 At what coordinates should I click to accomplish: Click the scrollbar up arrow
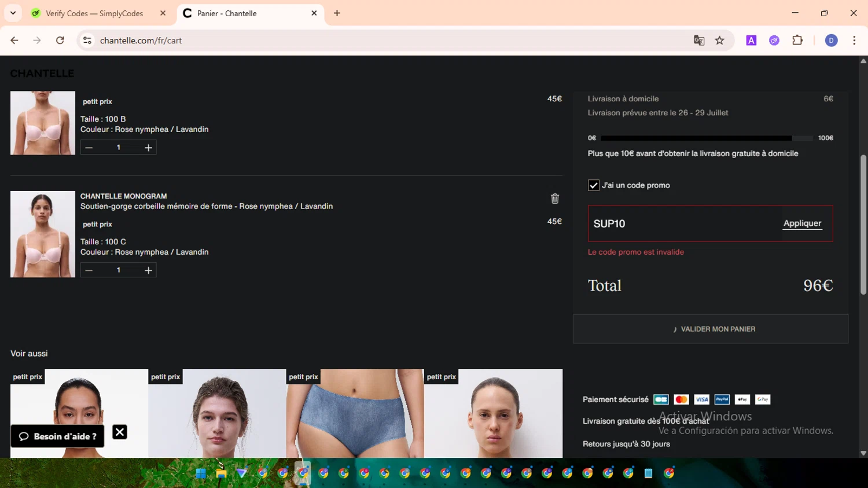tap(863, 61)
